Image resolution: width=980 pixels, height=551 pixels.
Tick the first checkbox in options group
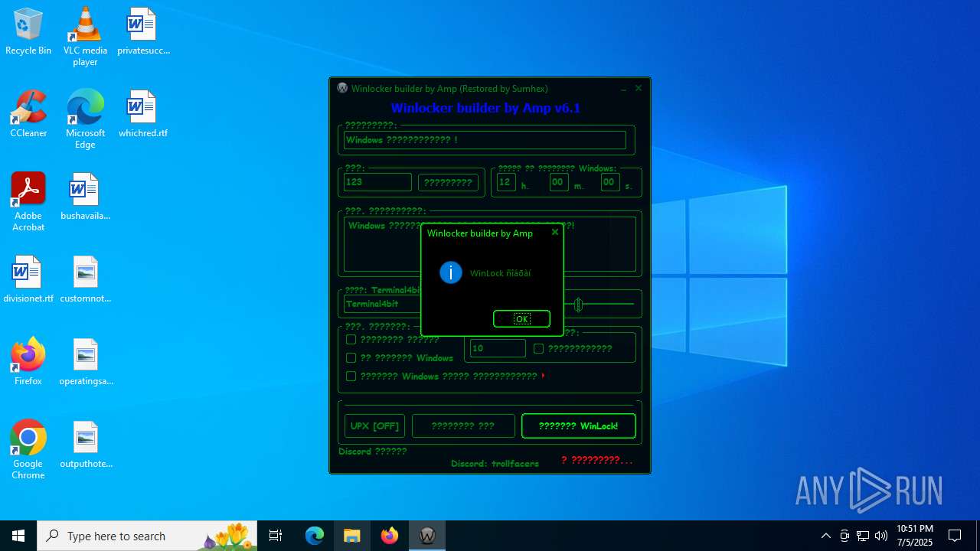tap(351, 339)
